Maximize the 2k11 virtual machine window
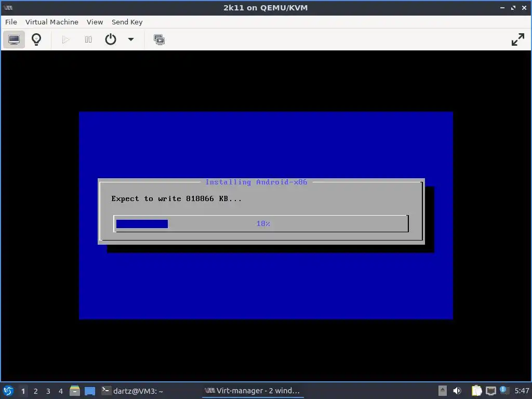 [x=513, y=7]
